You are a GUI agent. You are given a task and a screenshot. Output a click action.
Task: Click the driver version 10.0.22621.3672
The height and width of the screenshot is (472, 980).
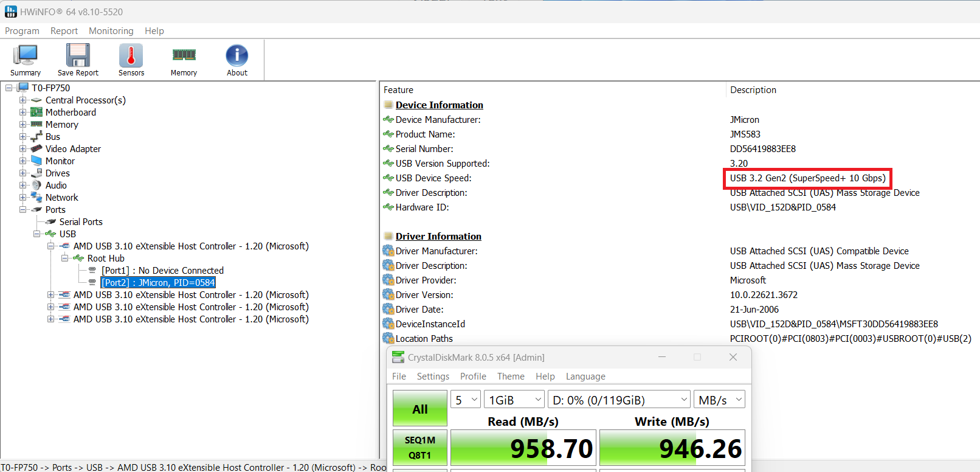click(764, 294)
